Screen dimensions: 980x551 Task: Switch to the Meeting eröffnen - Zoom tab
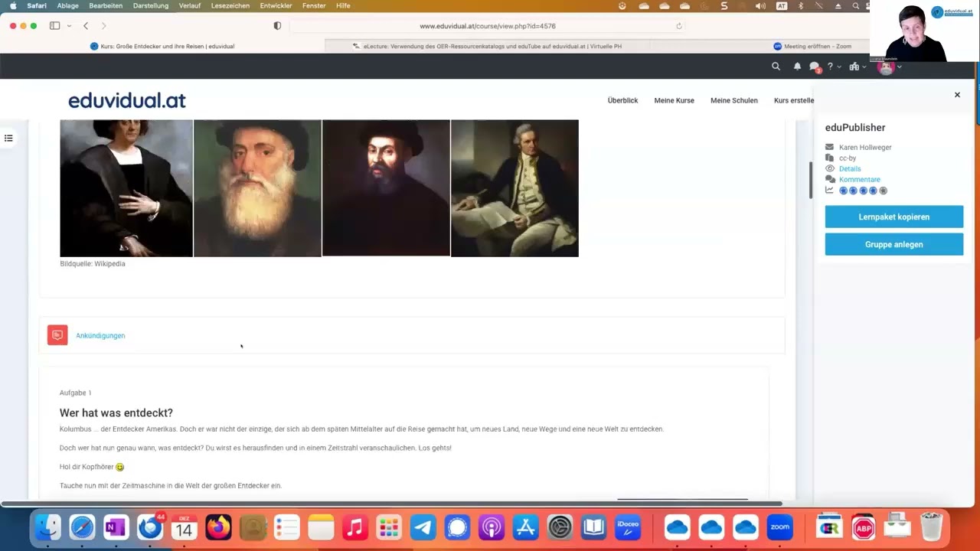[x=812, y=46]
